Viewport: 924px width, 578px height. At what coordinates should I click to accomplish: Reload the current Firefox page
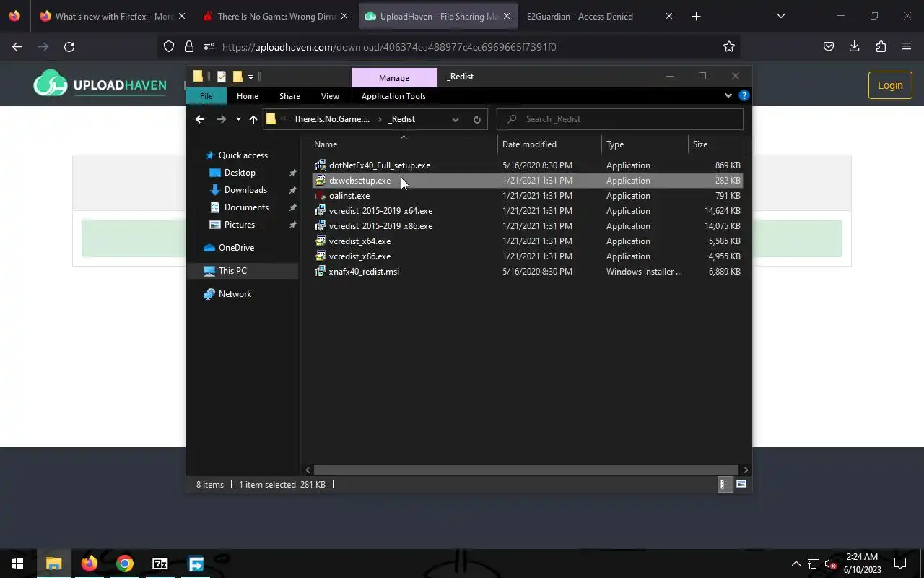coord(69,47)
